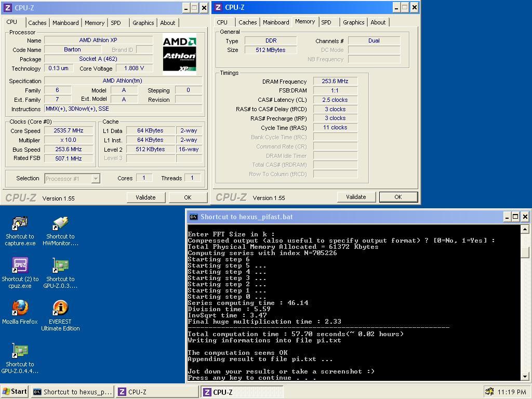
Task: Click the AMD Athlon XP logo image
Action: click(x=179, y=54)
